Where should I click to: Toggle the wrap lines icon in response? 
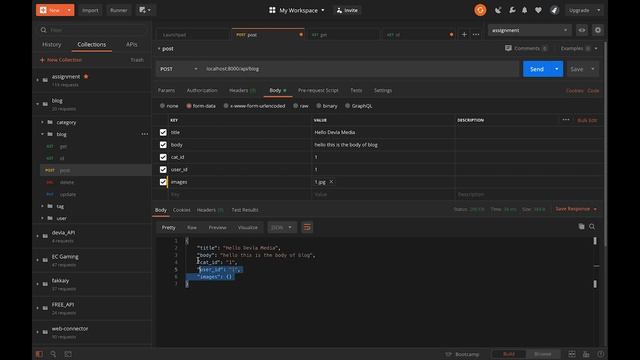click(307, 227)
